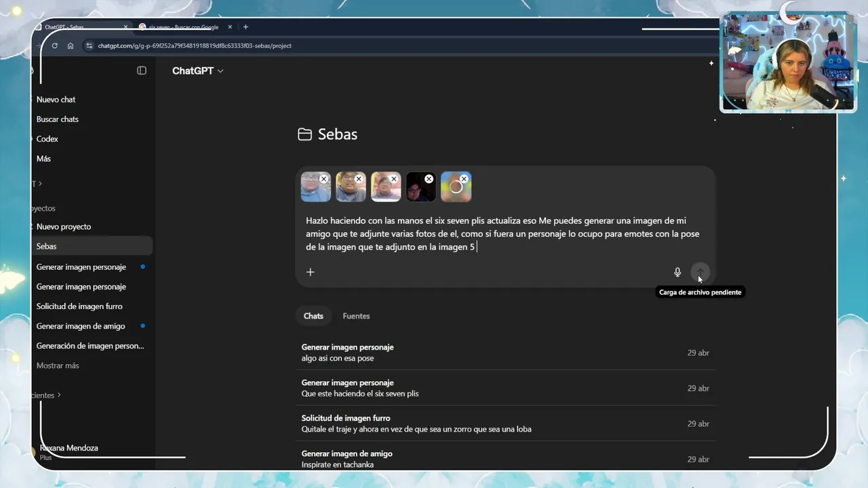Image resolution: width=868 pixels, height=488 pixels.
Task: Click the Sebas project title heading
Action: [338, 134]
